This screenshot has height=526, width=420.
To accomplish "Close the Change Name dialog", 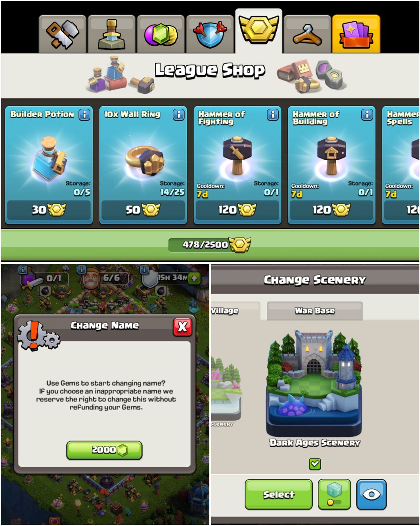I will (x=183, y=326).
